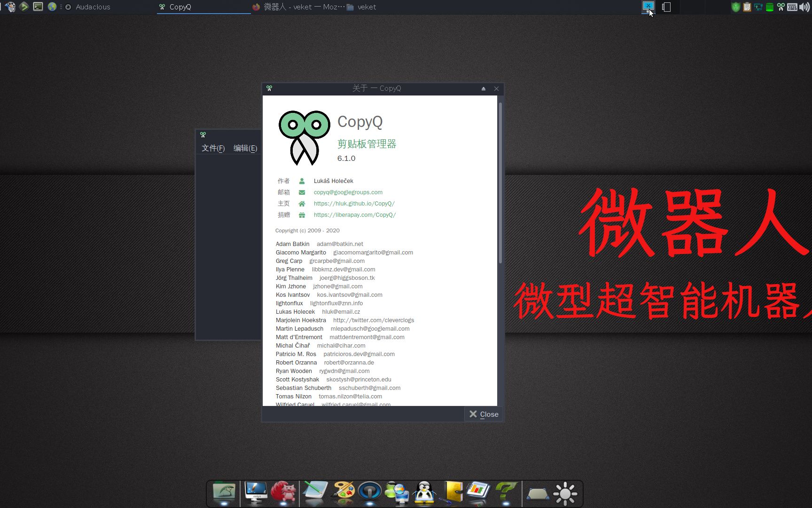Click the penguin icon in the dock
Viewport: 812px width, 508px height.
pos(425,492)
